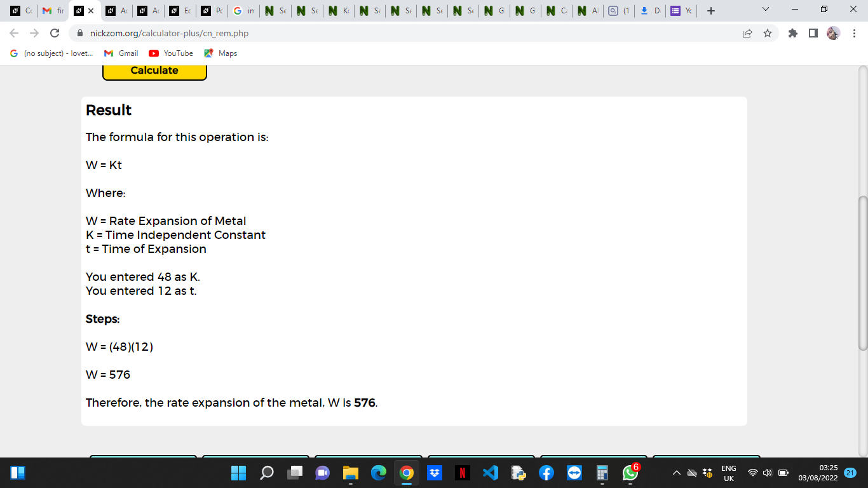Open taskbar Search
868x488 pixels.
(267, 473)
